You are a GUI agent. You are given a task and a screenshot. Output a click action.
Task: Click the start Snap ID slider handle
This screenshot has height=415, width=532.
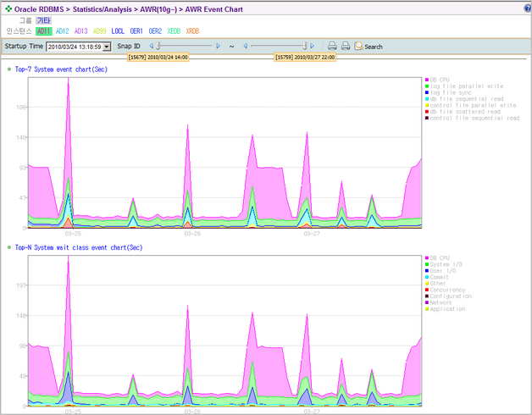tap(158, 46)
